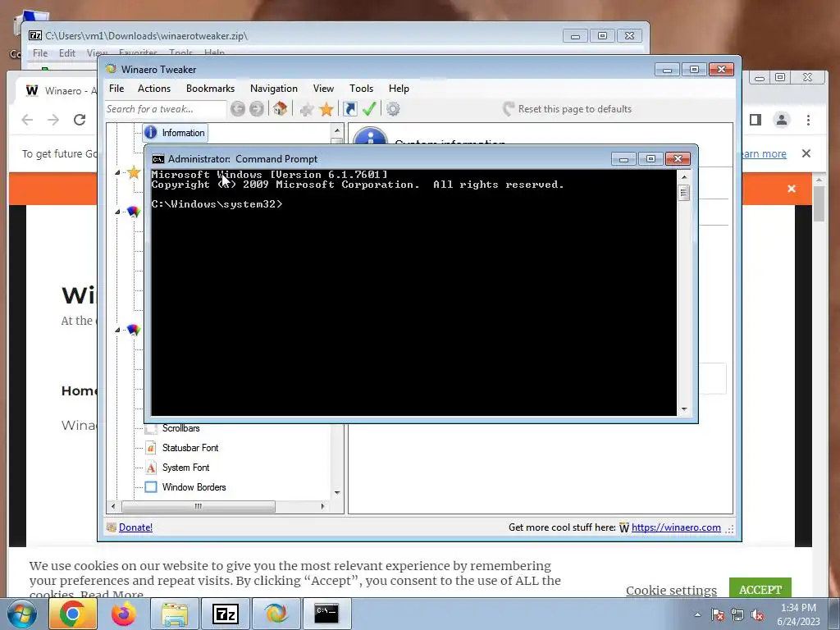Click the tree panel scroll down arrow
Image resolution: width=840 pixels, height=630 pixels.
337,493
